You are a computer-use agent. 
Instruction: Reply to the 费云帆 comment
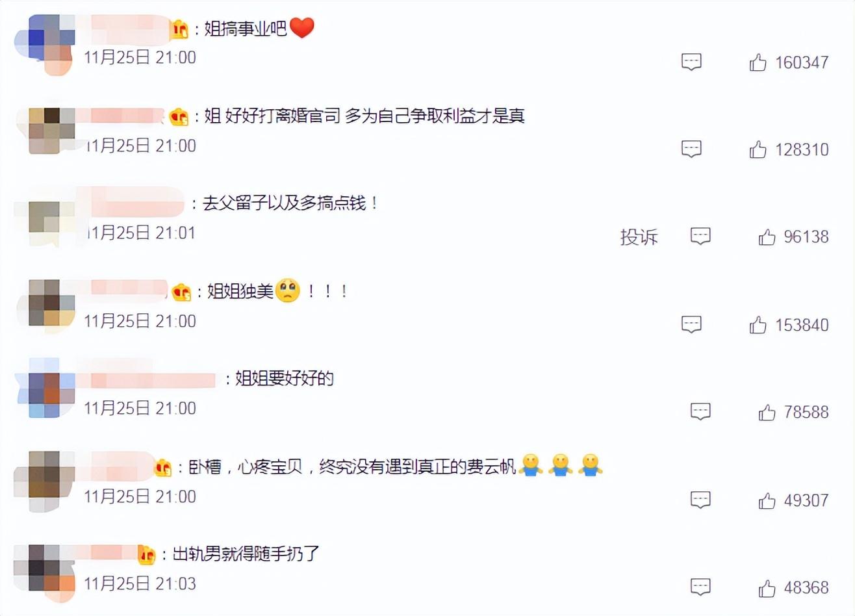700,500
